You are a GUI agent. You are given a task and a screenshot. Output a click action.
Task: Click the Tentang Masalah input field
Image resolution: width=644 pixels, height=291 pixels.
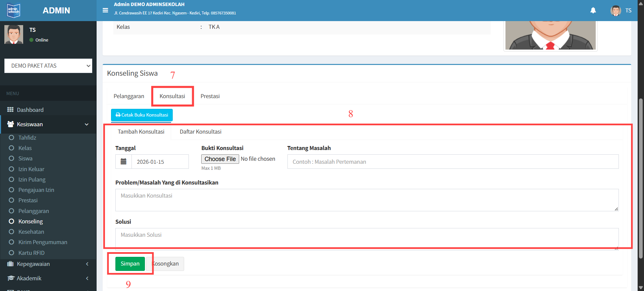453,162
